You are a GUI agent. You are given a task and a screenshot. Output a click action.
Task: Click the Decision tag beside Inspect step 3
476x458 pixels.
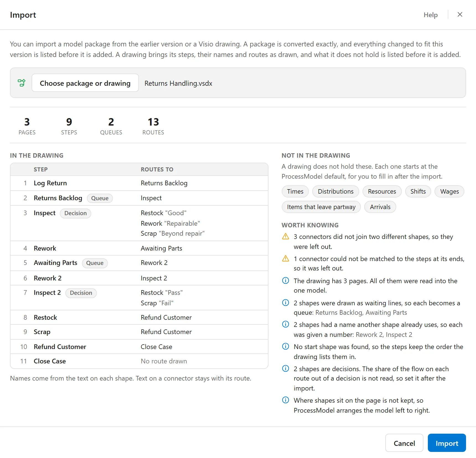point(75,213)
